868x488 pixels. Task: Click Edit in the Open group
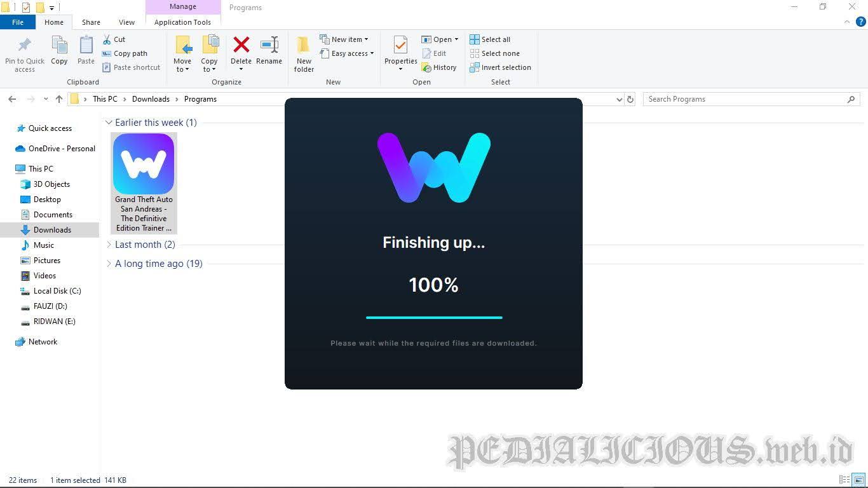[434, 53]
